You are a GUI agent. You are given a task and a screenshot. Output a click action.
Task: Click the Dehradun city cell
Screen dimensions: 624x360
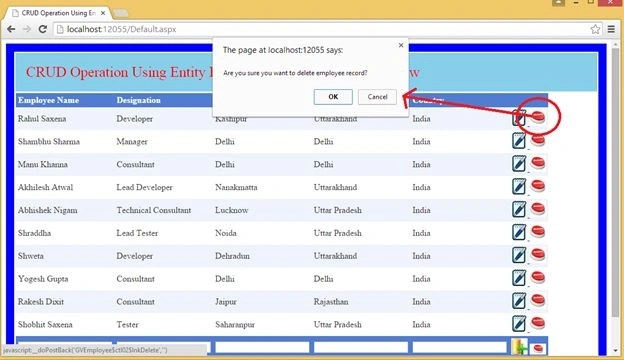232,256
